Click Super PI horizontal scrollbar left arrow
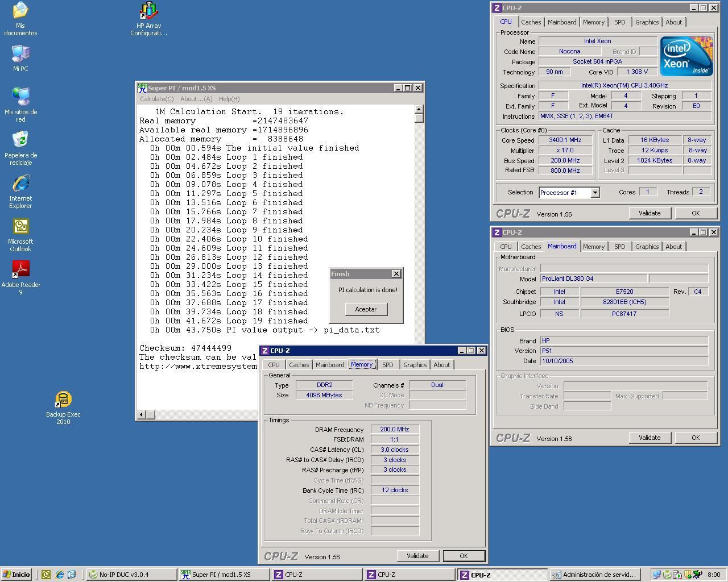 pos(142,415)
